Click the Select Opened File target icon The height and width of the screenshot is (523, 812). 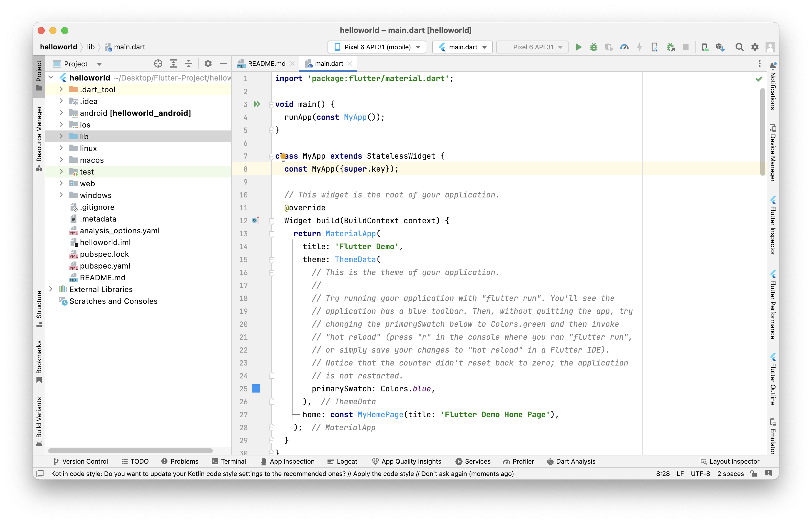pos(158,63)
